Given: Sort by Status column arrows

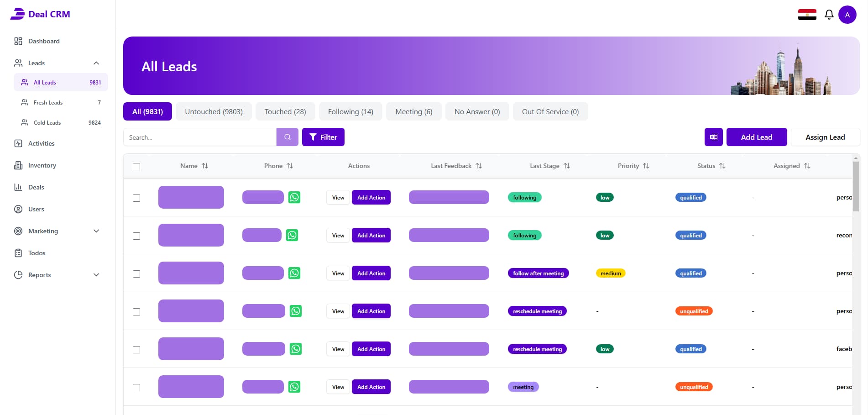Looking at the screenshot, I should point(722,166).
